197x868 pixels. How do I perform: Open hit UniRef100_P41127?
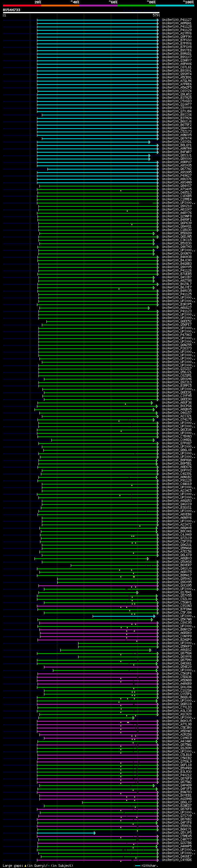[x=177, y=20]
